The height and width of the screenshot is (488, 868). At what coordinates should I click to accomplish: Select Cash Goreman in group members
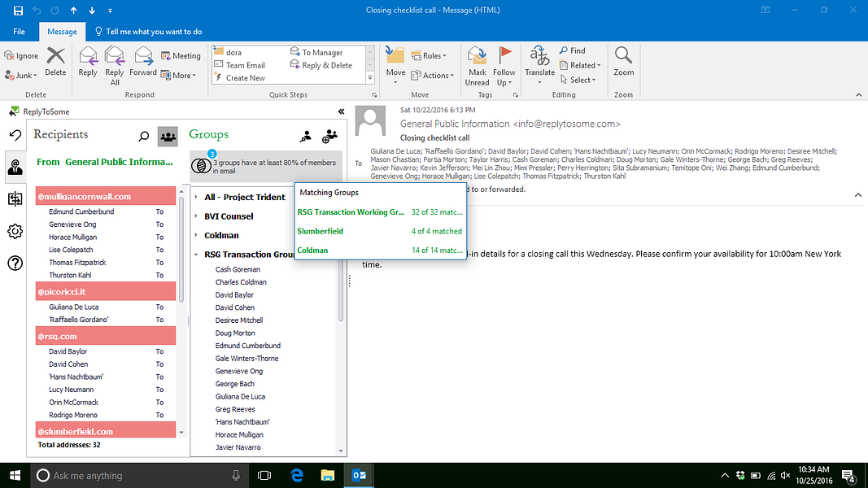click(238, 269)
